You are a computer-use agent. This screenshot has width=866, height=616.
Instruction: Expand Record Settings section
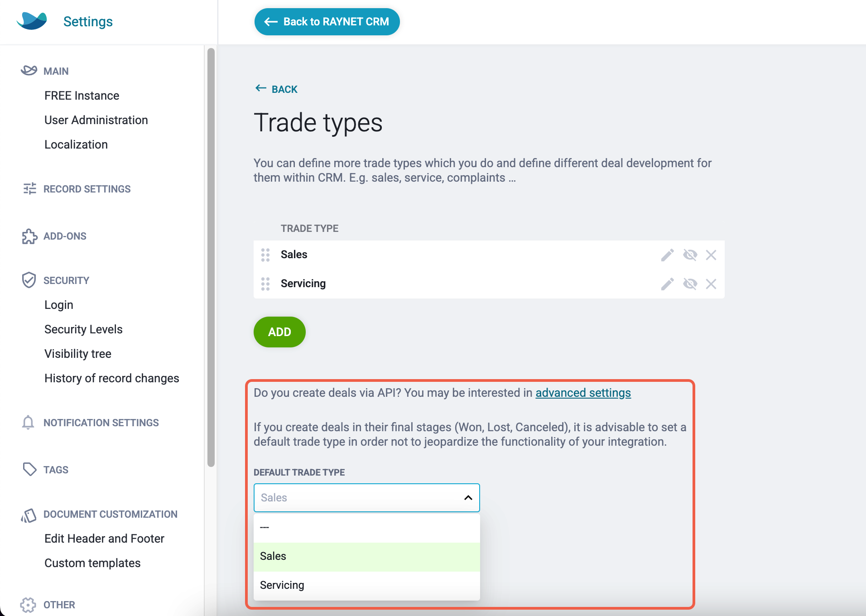(x=87, y=189)
